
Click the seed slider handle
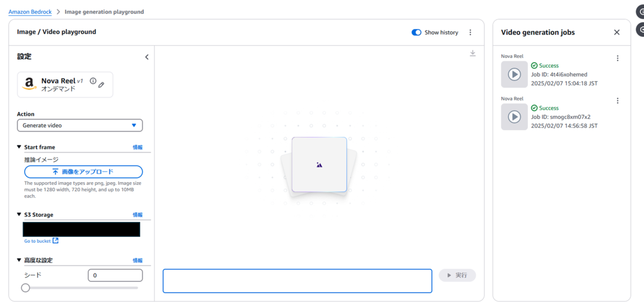click(x=25, y=288)
